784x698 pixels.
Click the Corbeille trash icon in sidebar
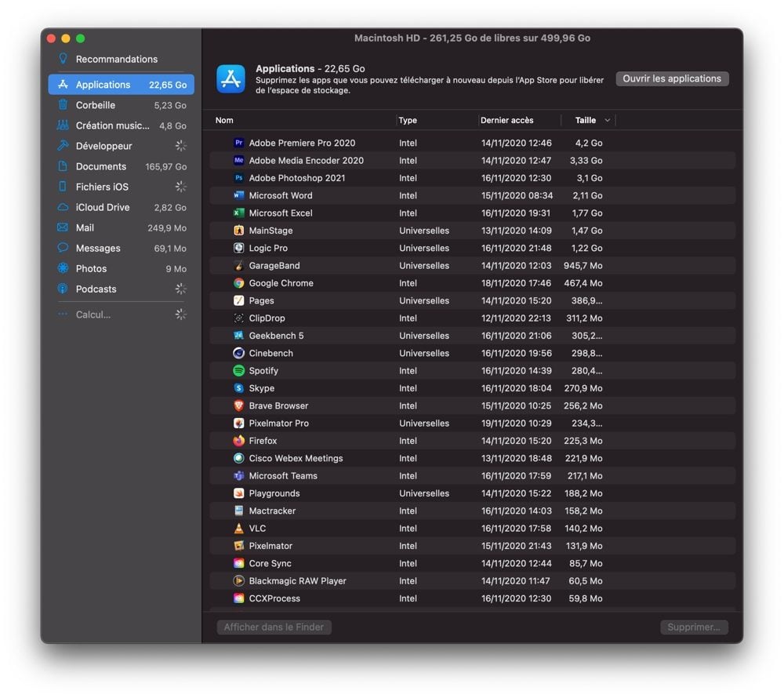pos(63,105)
